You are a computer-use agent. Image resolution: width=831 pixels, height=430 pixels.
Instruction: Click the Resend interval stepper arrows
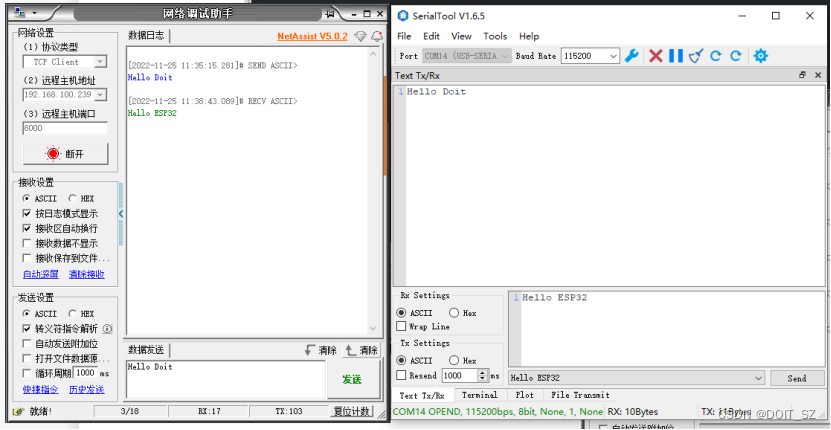(x=482, y=375)
